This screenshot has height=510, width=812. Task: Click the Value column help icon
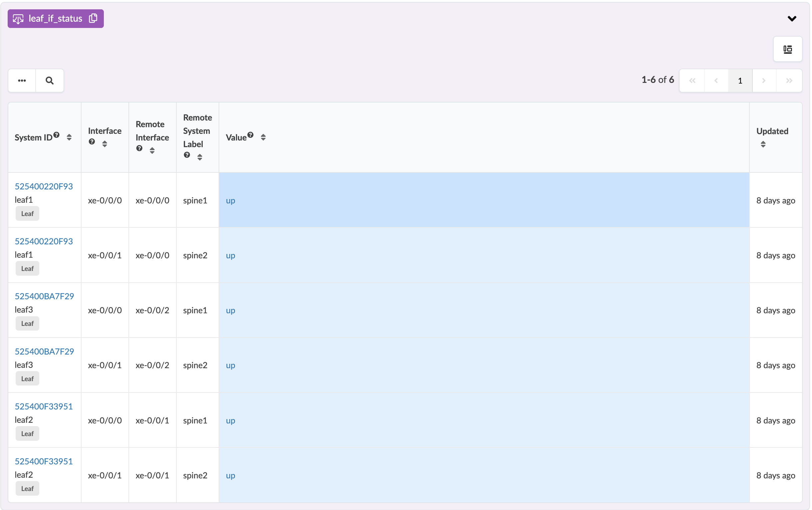point(250,135)
